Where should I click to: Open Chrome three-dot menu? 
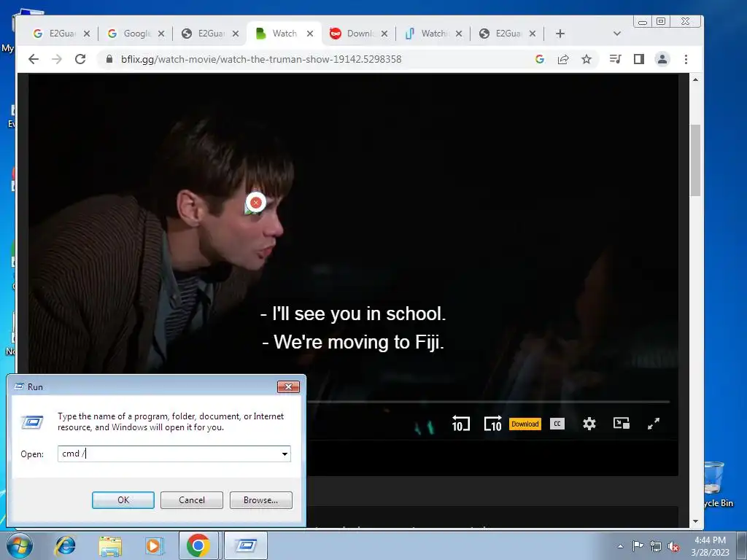pyautogui.click(x=686, y=59)
